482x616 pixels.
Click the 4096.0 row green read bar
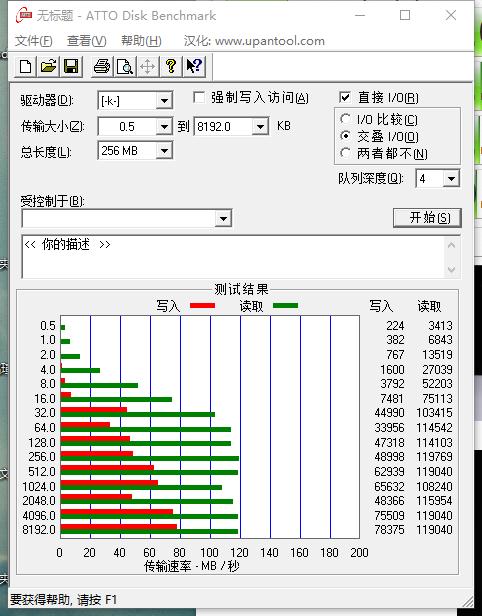(149, 517)
